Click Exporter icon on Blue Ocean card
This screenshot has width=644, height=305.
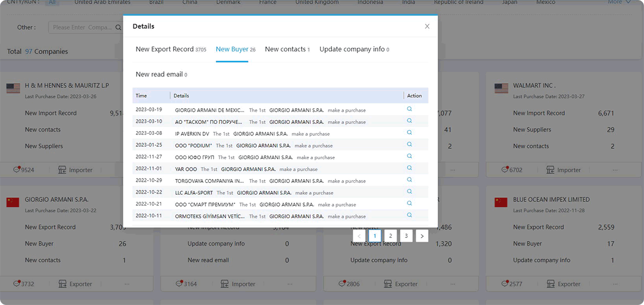click(551, 284)
